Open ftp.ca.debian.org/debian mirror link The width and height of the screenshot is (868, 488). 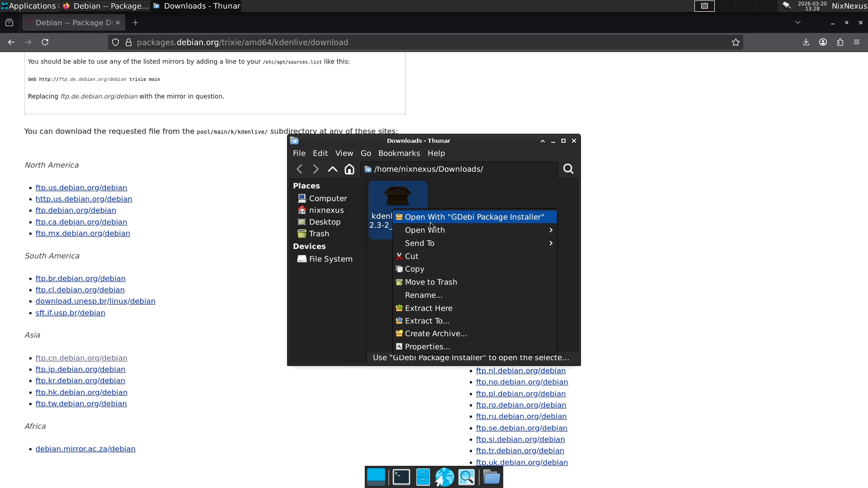tap(81, 222)
